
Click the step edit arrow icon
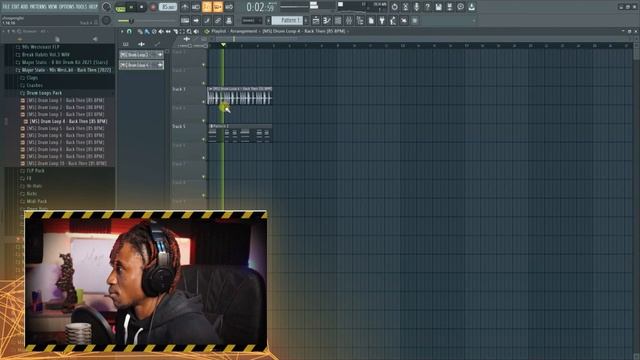tap(196, 20)
